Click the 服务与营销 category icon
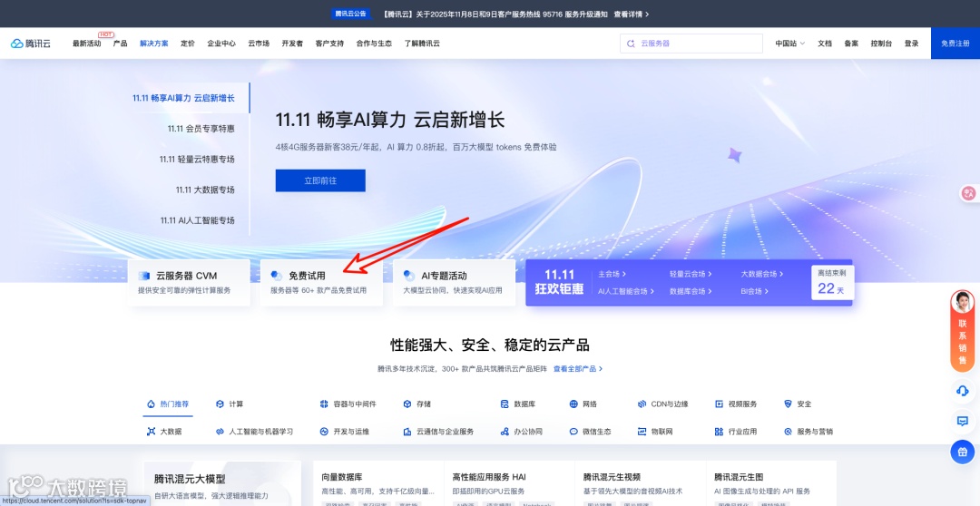Viewport: 980px width, 506px height. 788,432
